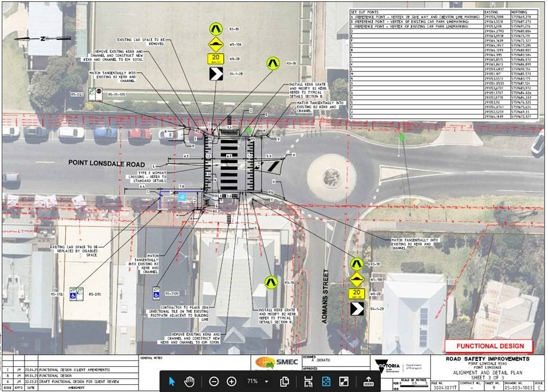Click the zoom in plus button
548x392 pixels.
point(232,381)
